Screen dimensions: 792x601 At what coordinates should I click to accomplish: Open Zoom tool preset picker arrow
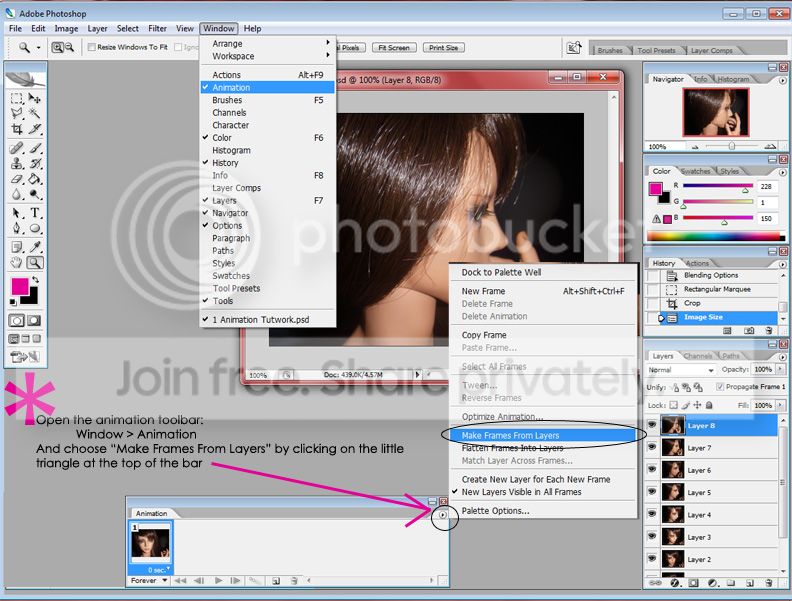coord(39,48)
